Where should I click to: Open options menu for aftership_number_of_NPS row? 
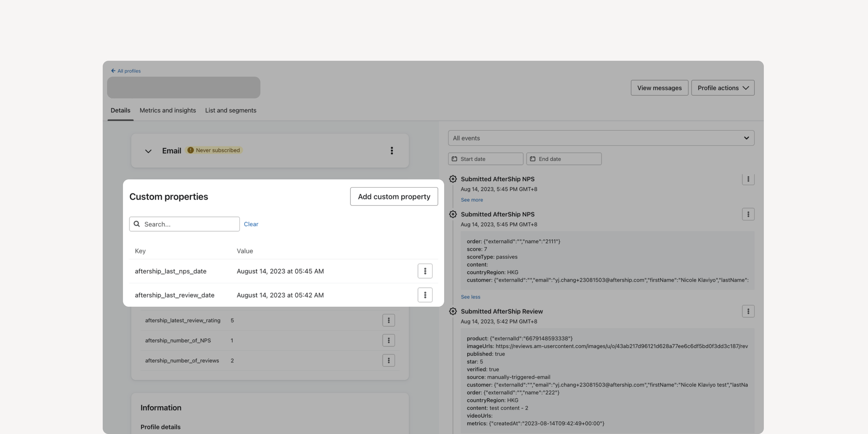tap(389, 340)
